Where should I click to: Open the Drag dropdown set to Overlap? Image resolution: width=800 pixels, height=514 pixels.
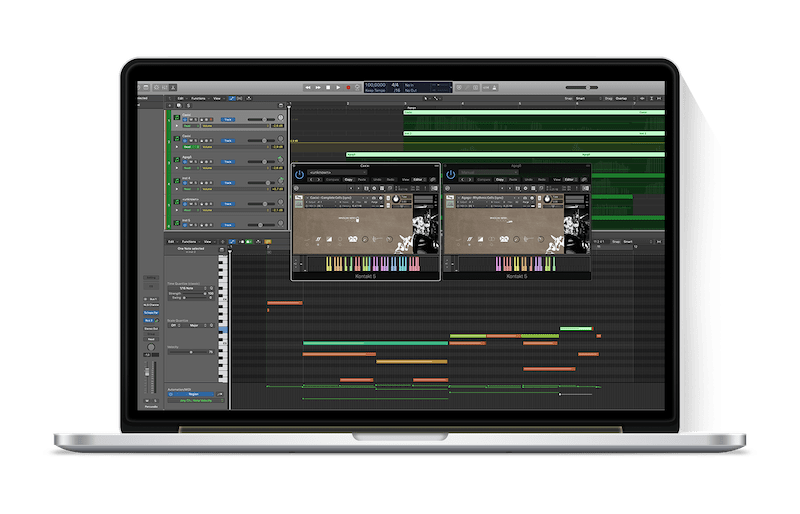[623, 99]
